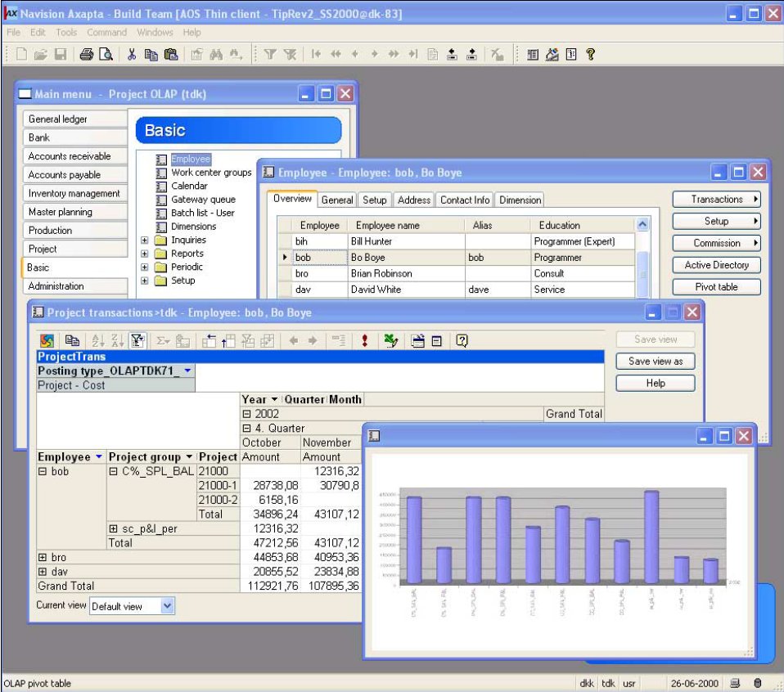Click the binoculars Find icon
This screenshot has width=784, height=692.
coord(216,54)
